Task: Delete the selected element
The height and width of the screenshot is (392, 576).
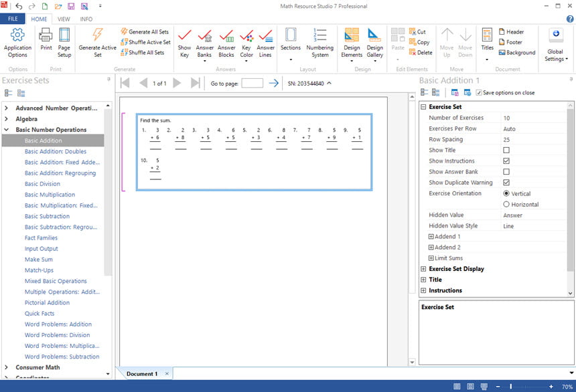Action: coord(421,52)
